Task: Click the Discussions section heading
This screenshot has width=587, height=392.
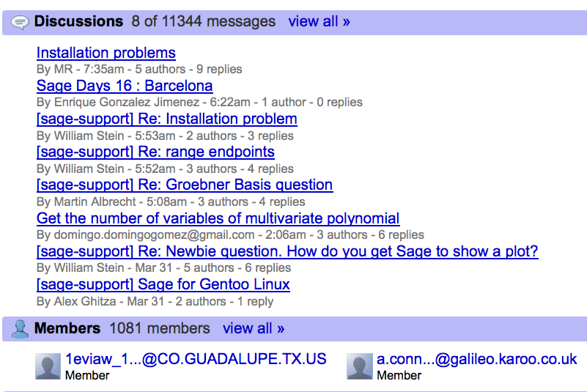Action: click(x=78, y=21)
